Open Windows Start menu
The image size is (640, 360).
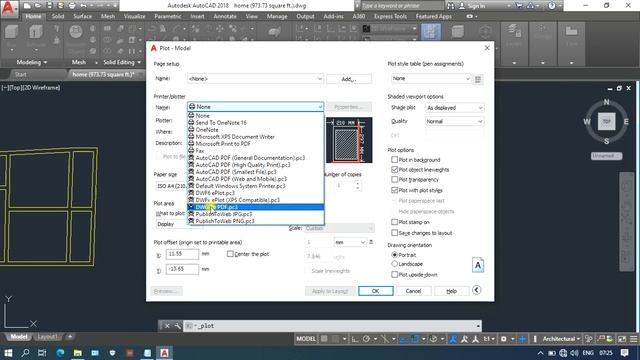pyautogui.click(x=8, y=353)
